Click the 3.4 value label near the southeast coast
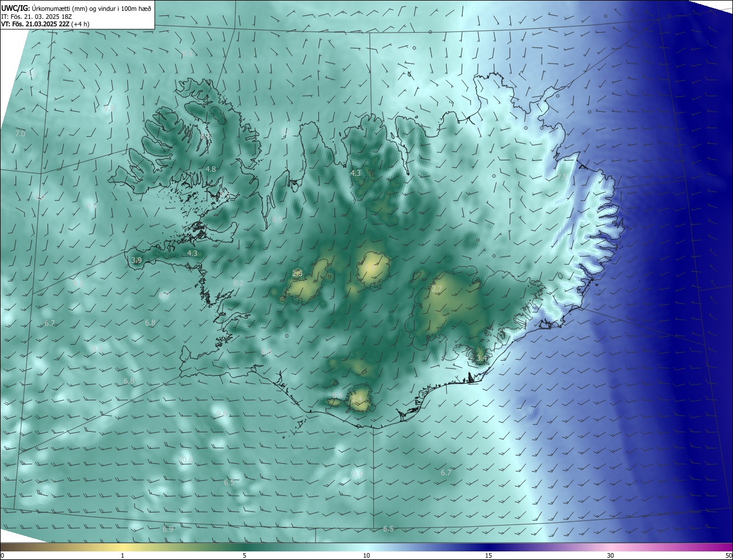Viewport: 733px width, 560px height. [482, 358]
